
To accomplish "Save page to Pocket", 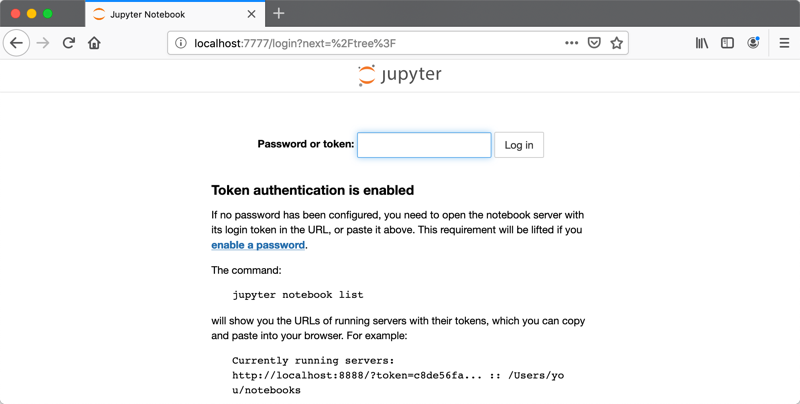I will click(x=594, y=43).
